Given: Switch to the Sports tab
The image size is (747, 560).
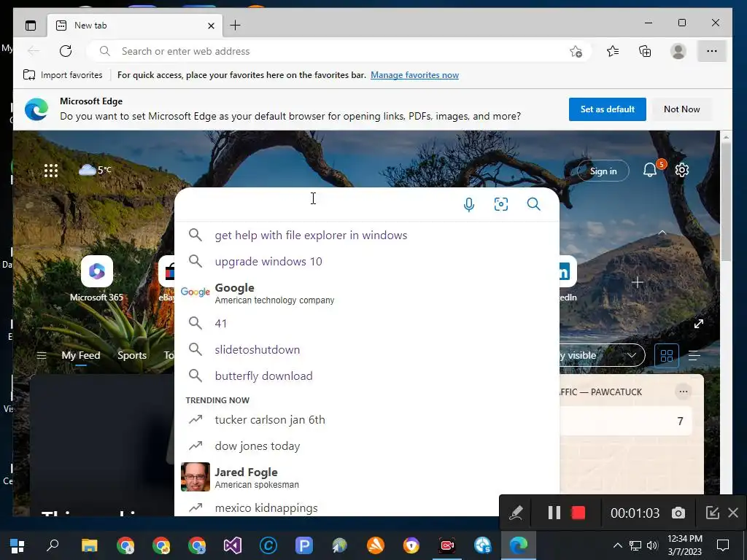Looking at the screenshot, I should [x=132, y=355].
